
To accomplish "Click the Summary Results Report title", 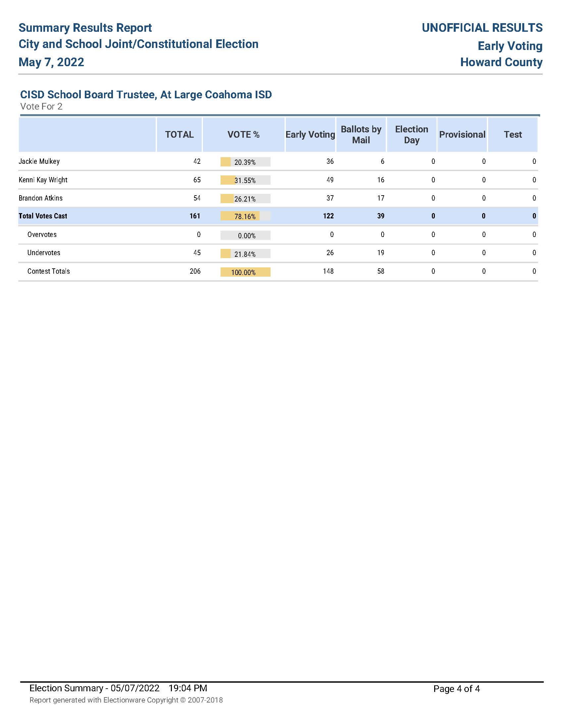I will click(x=85, y=28).
